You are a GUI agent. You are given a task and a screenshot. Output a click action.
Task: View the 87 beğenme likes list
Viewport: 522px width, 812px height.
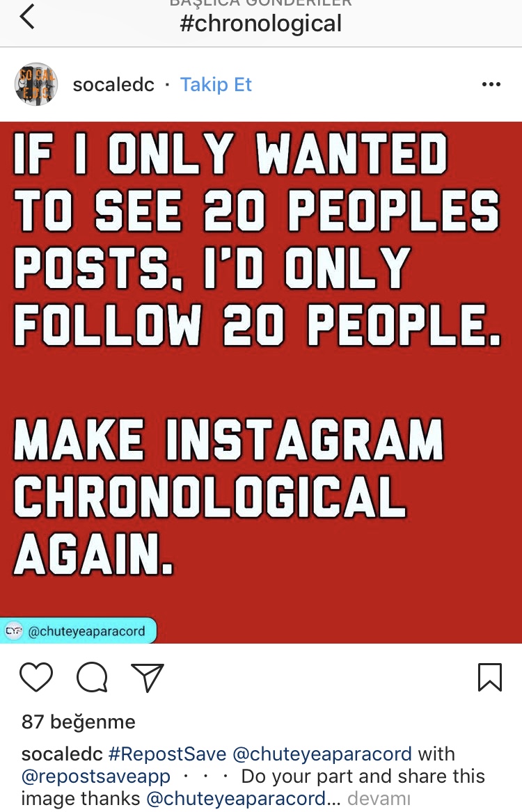78,722
